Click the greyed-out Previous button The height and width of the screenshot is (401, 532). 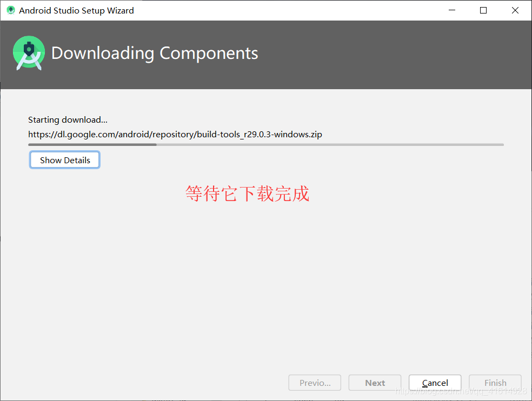pos(315,383)
